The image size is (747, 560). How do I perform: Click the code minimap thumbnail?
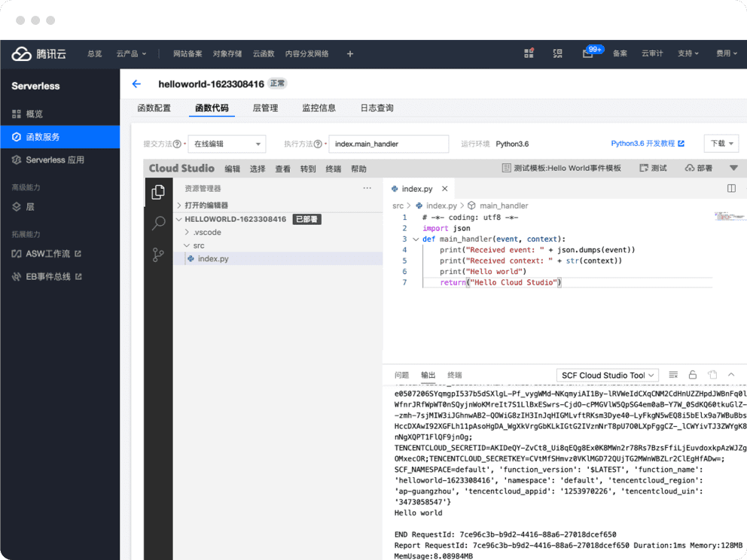[730, 217]
